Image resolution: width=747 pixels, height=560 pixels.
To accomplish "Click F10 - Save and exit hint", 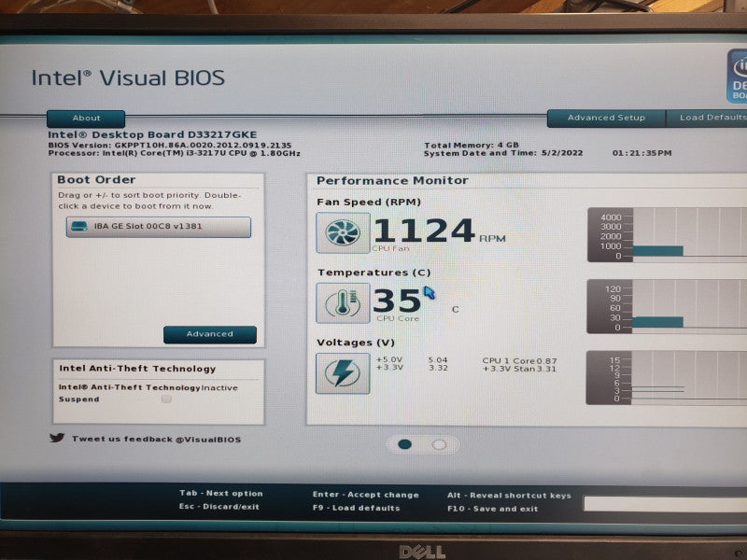I will [493, 509].
